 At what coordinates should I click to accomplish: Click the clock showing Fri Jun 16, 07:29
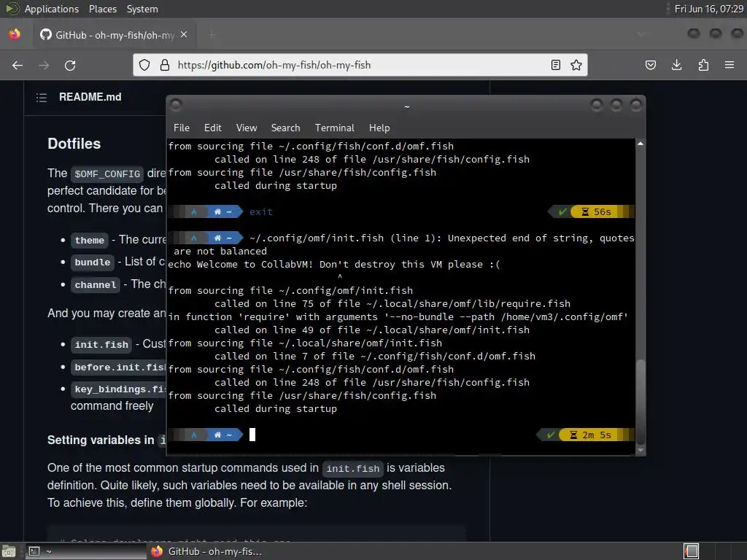[708, 9]
